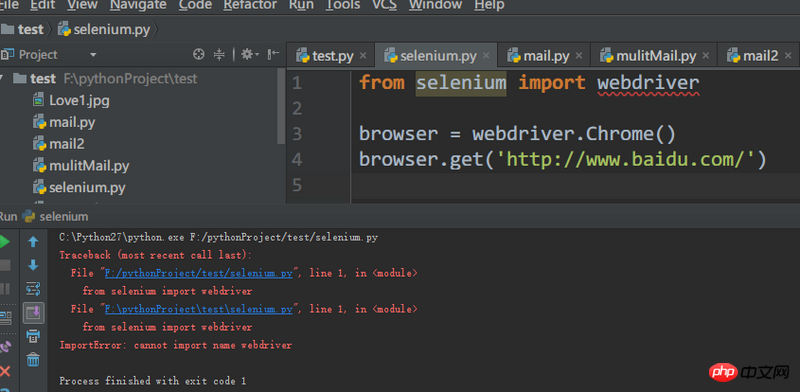Click Scroll from Source target icon

click(x=198, y=54)
